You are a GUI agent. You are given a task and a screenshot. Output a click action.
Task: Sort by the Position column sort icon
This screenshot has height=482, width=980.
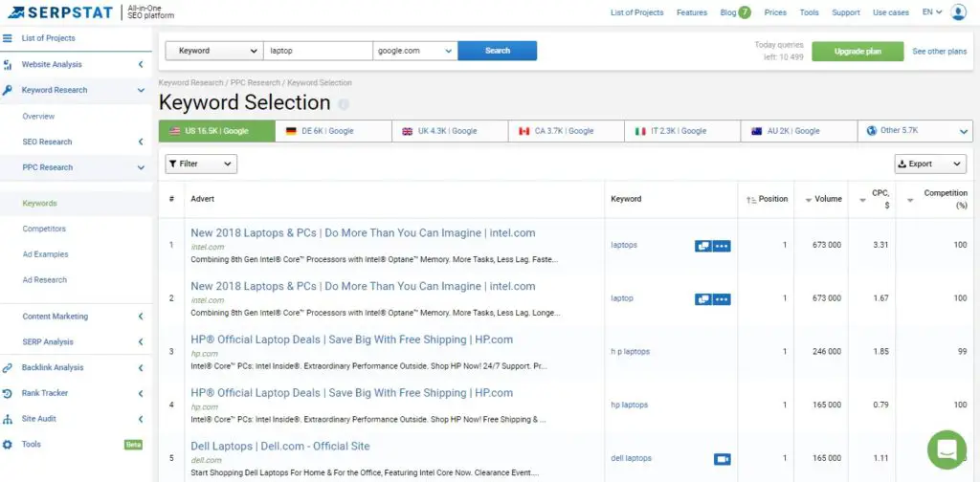pyautogui.click(x=751, y=200)
